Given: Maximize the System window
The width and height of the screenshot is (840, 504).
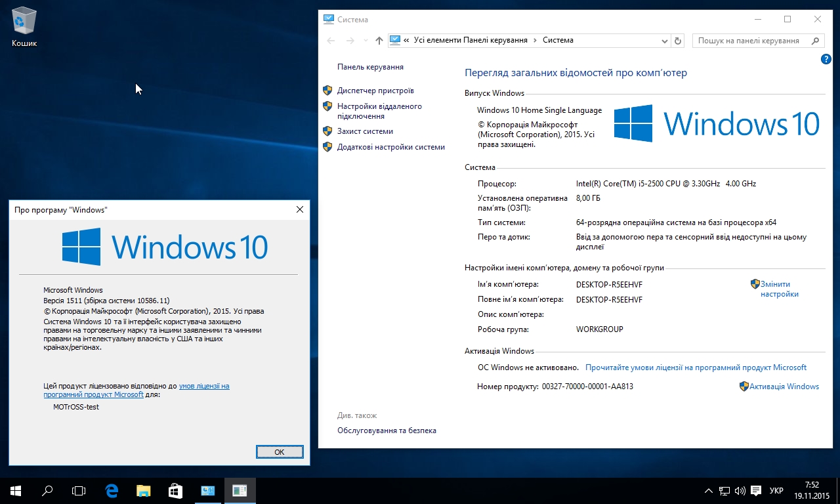Looking at the screenshot, I should [787, 19].
